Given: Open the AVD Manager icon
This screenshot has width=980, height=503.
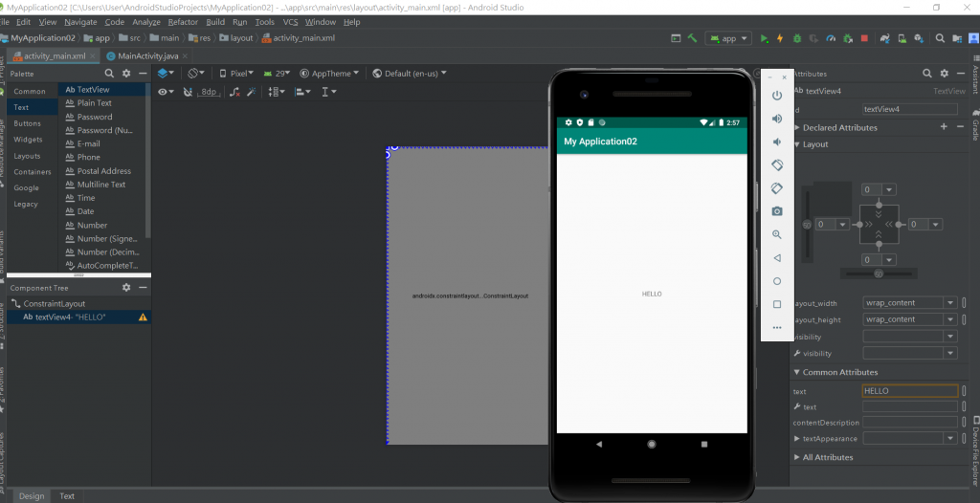Looking at the screenshot, I should (902, 38).
